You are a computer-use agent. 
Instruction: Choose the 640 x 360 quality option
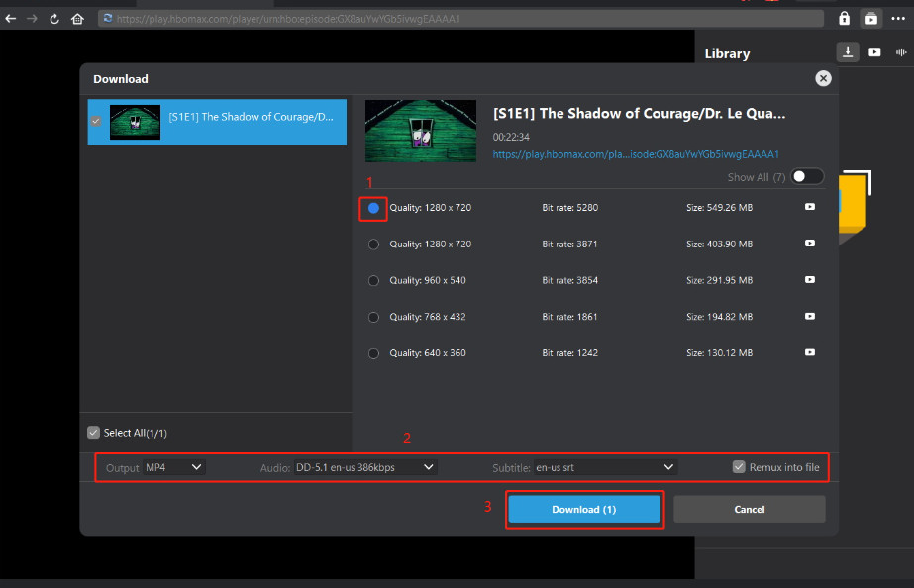pos(373,353)
